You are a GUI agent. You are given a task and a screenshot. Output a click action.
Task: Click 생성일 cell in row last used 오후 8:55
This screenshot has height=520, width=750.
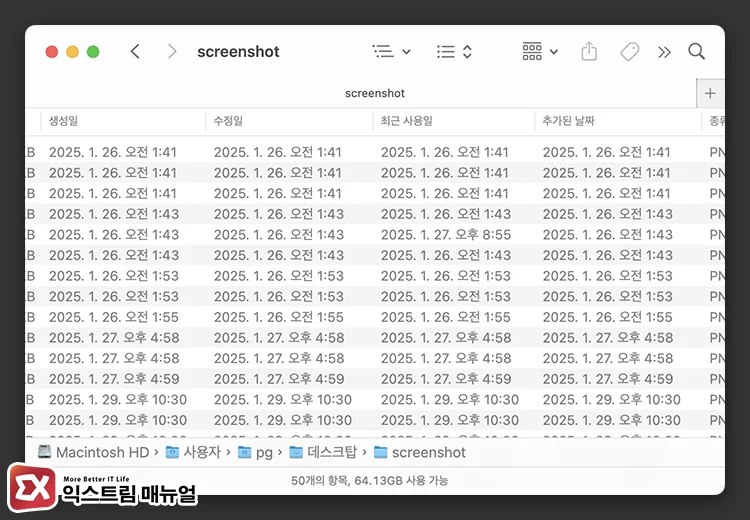[x=113, y=234]
